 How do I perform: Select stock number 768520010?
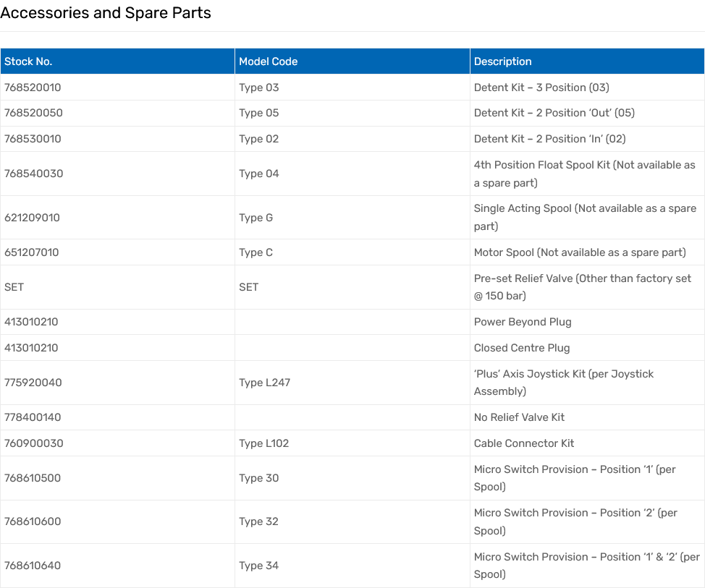click(33, 88)
